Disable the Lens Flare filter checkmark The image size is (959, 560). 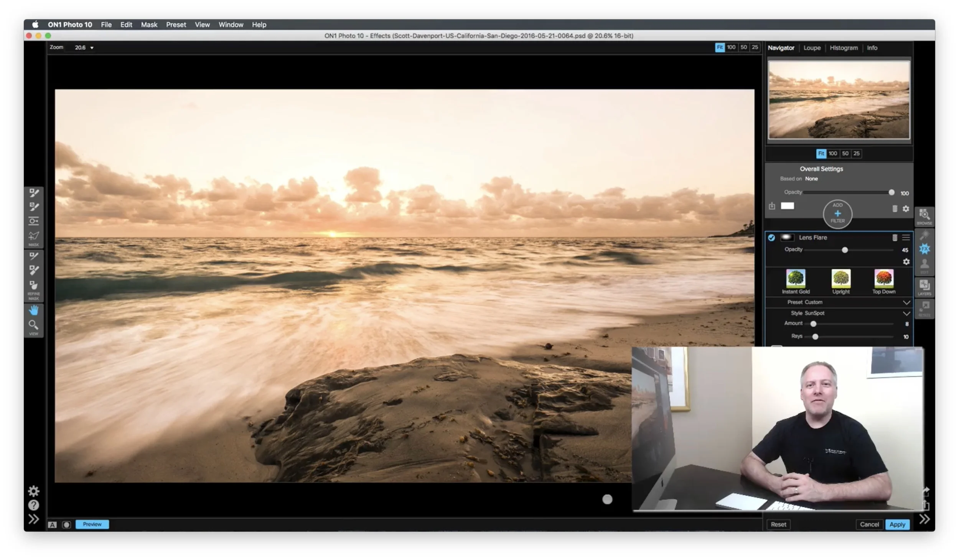click(771, 238)
